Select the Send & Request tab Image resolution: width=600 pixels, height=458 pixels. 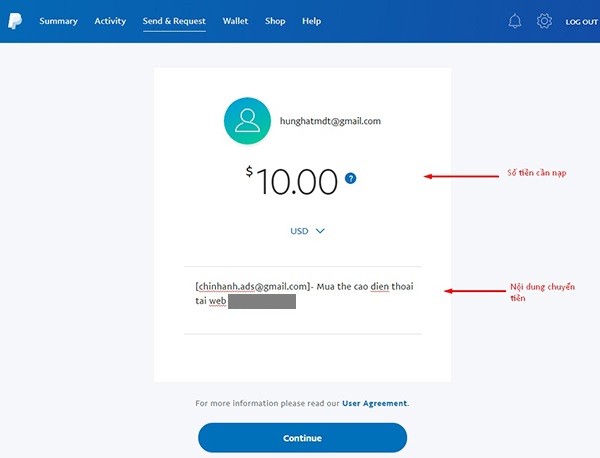(x=174, y=21)
